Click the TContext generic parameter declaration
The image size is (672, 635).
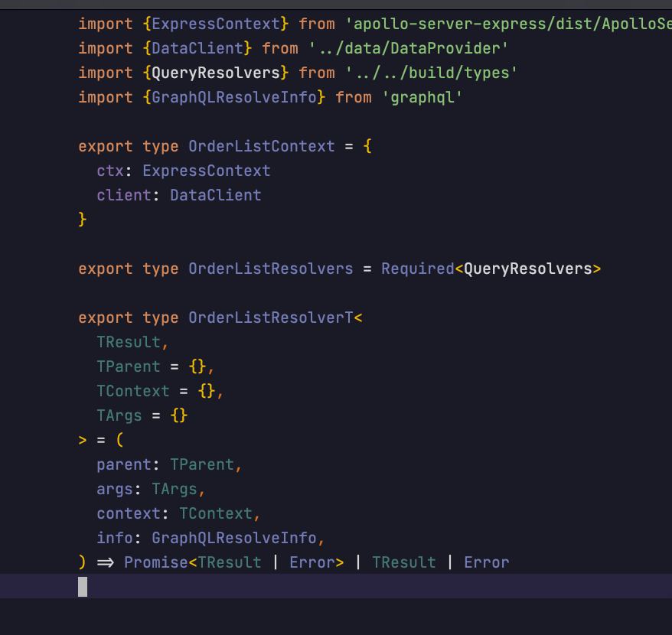(133, 391)
